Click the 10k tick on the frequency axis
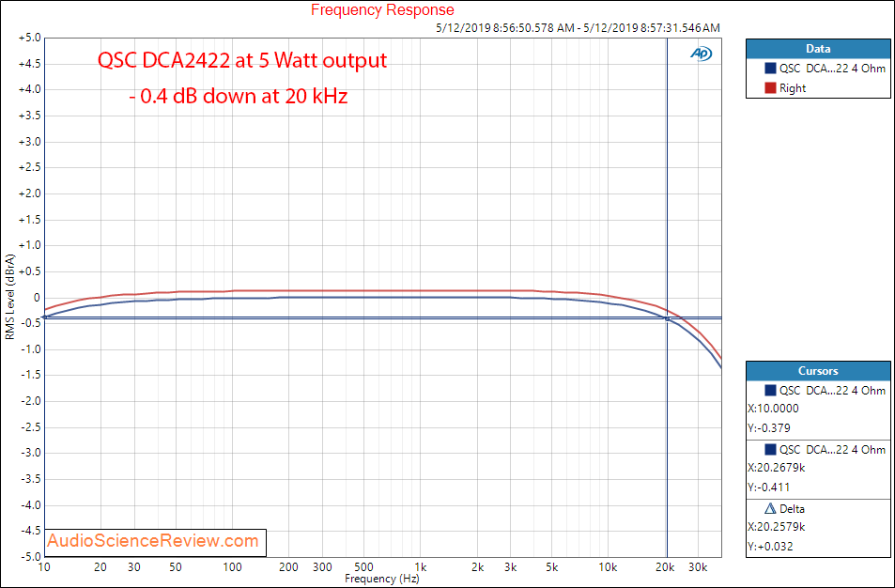 tap(608, 567)
